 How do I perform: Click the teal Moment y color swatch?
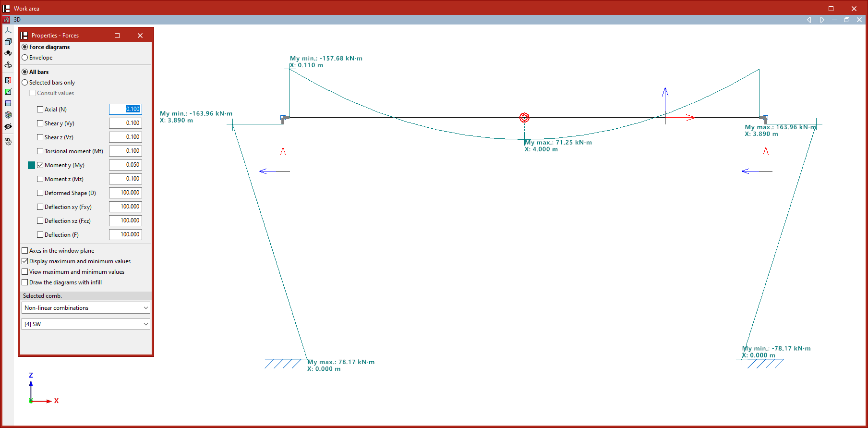(32, 165)
